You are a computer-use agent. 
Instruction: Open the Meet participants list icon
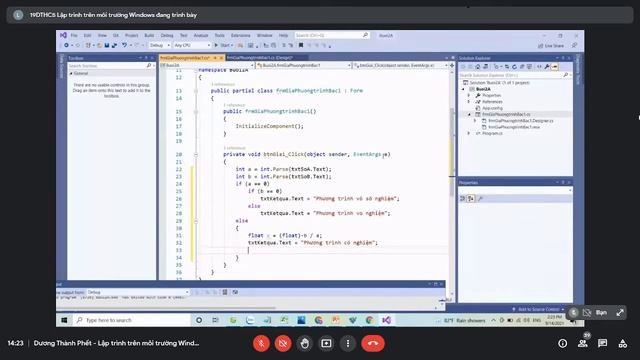[583, 343]
